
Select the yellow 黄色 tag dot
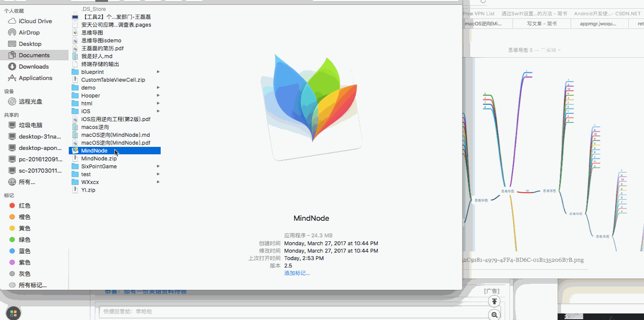coord(12,228)
